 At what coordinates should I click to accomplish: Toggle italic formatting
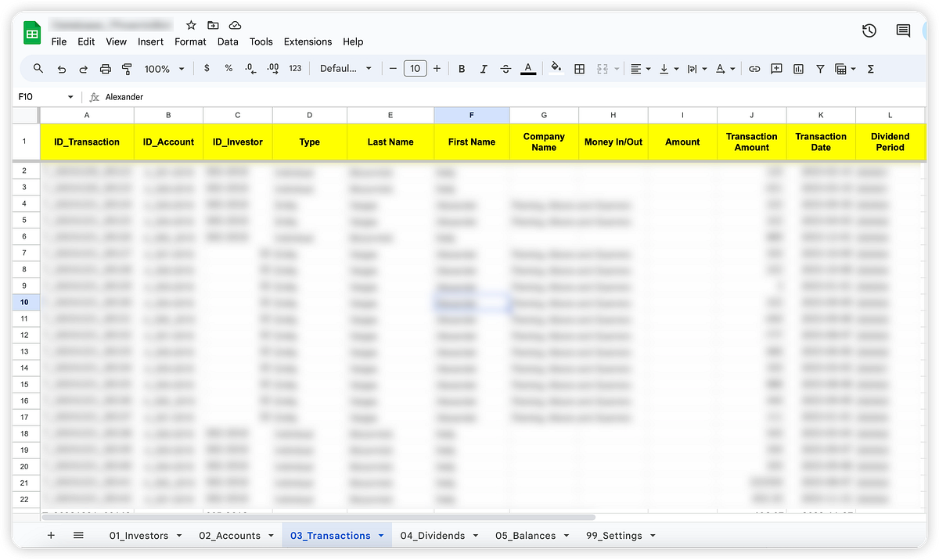pyautogui.click(x=484, y=69)
